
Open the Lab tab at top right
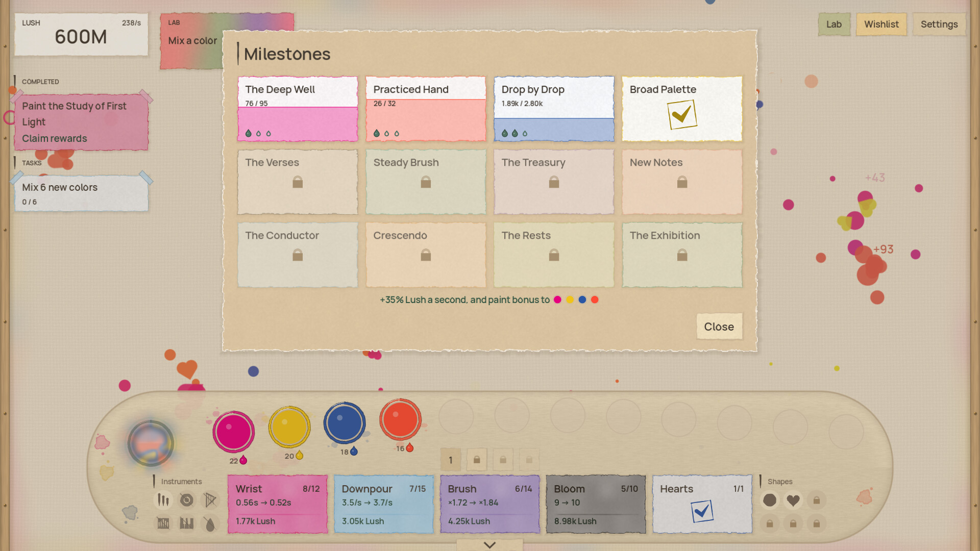tap(834, 24)
